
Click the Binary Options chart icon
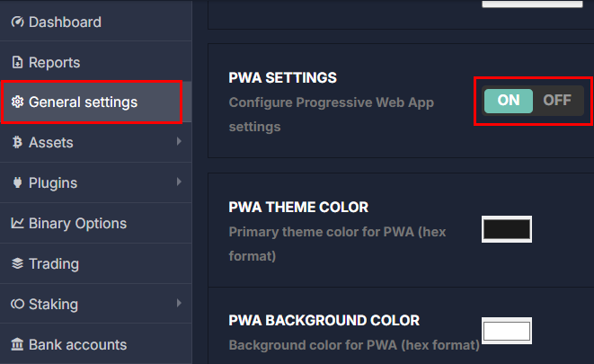coord(17,224)
